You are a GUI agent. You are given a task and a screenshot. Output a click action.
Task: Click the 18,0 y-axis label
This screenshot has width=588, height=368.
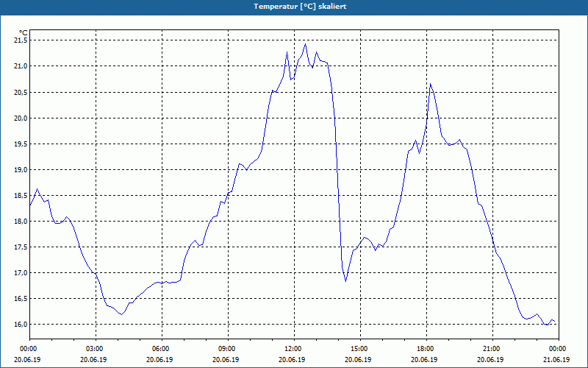[x=21, y=222]
